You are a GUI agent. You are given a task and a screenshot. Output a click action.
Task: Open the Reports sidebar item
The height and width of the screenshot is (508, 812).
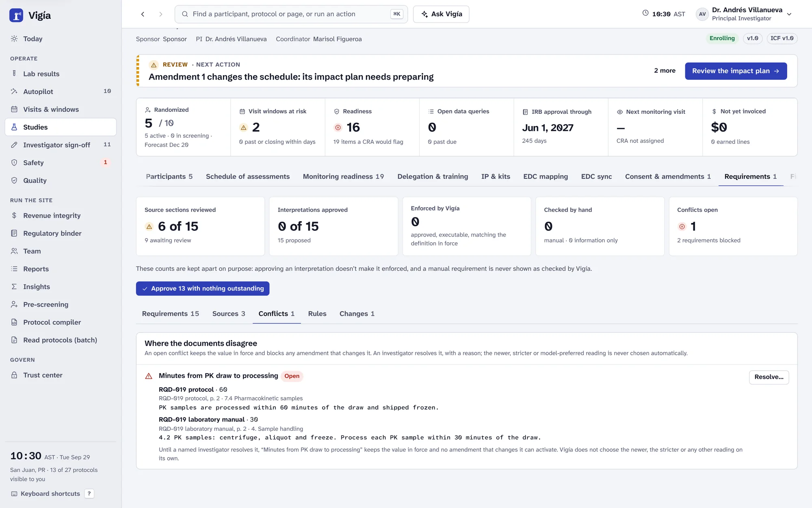pyautogui.click(x=60, y=269)
